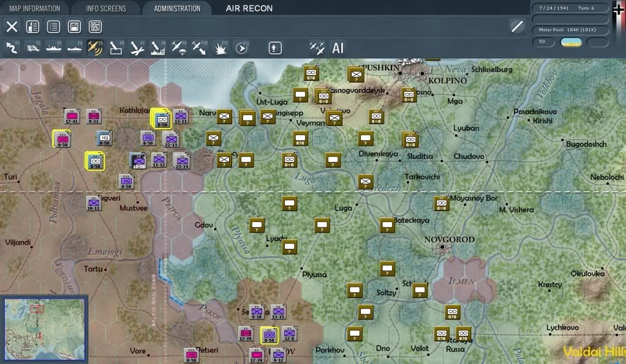Viewport: 626px width, 364px height.
Task: Switch to the Info Screens tab
Action: [x=106, y=9]
